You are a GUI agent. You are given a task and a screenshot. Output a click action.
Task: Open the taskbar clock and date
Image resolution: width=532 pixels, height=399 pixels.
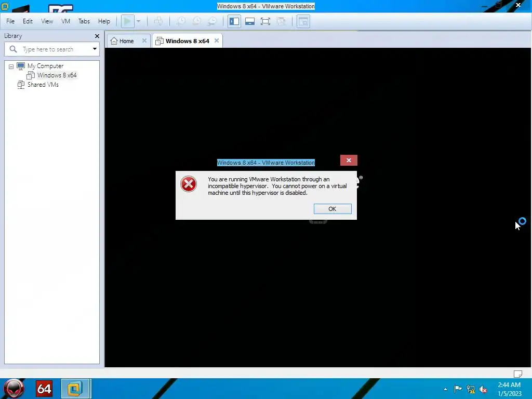point(509,389)
